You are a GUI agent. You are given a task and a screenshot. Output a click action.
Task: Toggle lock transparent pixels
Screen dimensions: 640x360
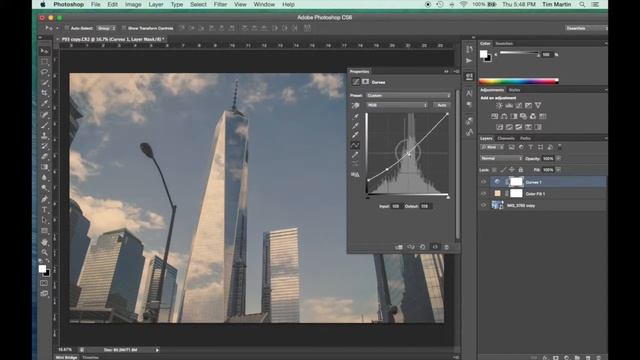coord(494,170)
